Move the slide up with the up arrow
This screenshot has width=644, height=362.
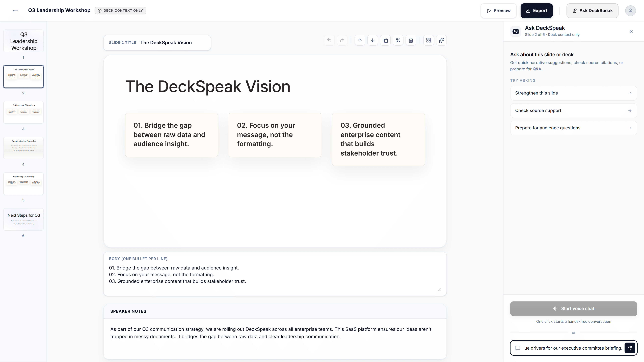click(360, 40)
